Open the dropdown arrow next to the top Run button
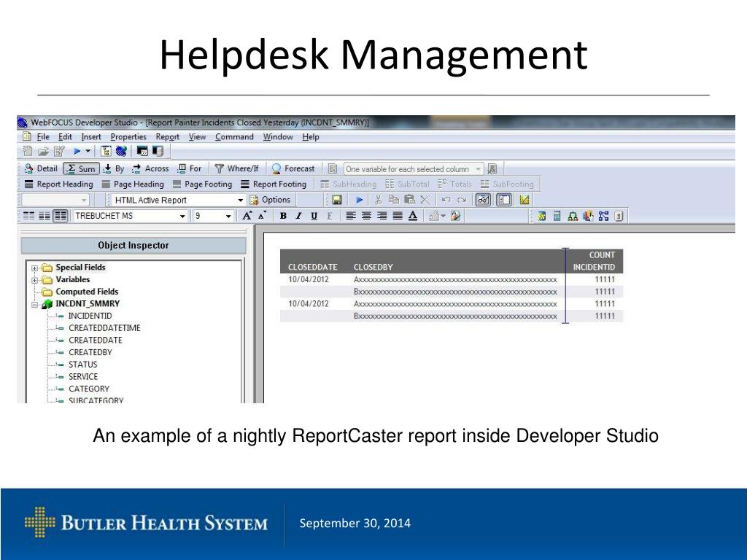The image size is (747, 560). click(x=88, y=152)
